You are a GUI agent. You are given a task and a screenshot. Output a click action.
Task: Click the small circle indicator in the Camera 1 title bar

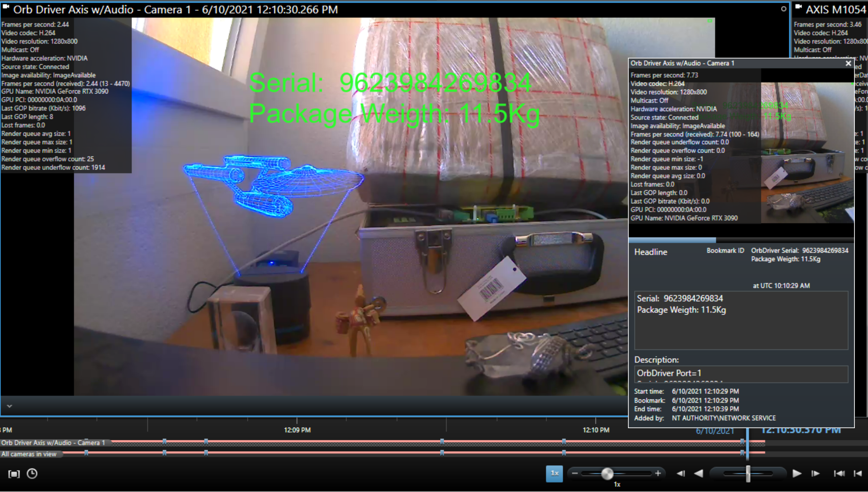pos(783,9)
